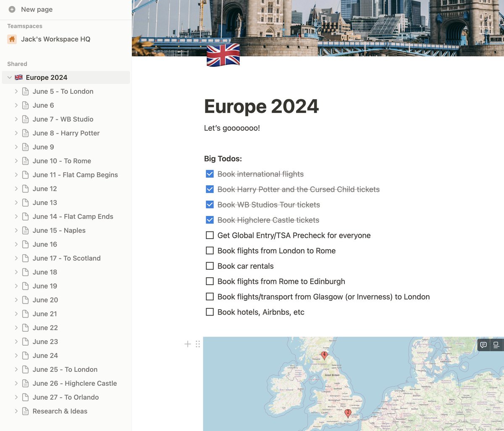Expand the Research & Ideas page
This screenshot has height=431, width=504.
coord(16,411)
